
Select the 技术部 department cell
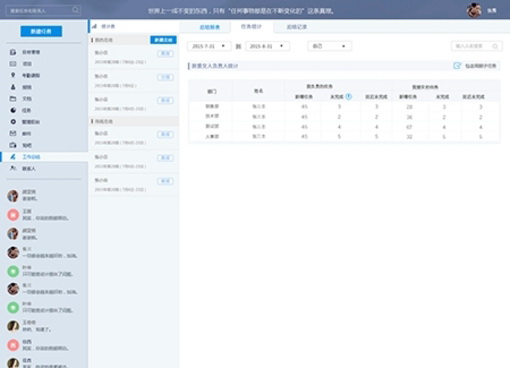(212, 116)
